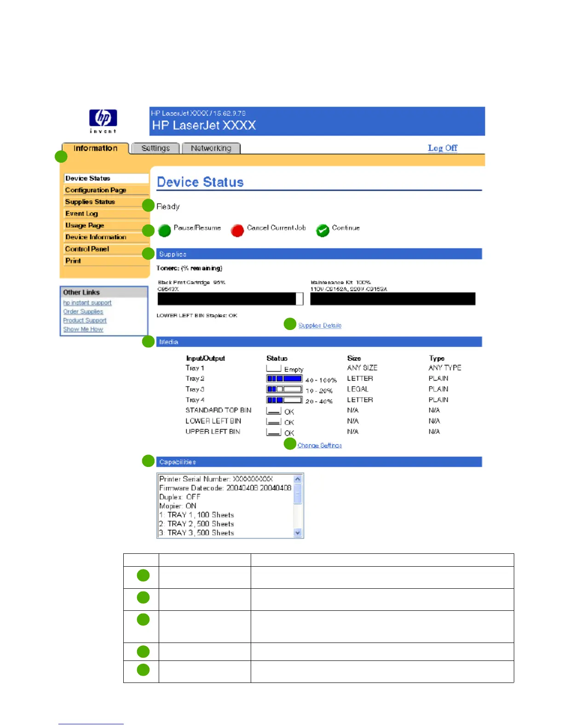
Task: Click the Tray 4 paper level gauge
Action: pos(284,400)
